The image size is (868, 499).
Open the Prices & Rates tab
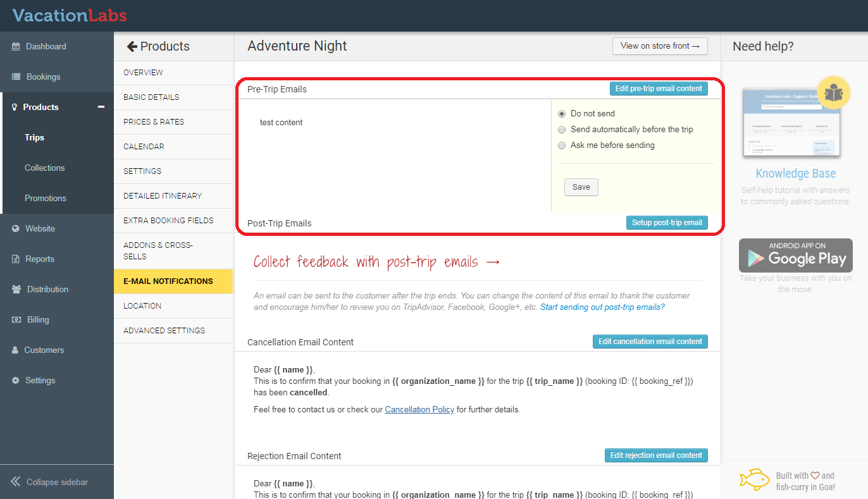(154, 122)
